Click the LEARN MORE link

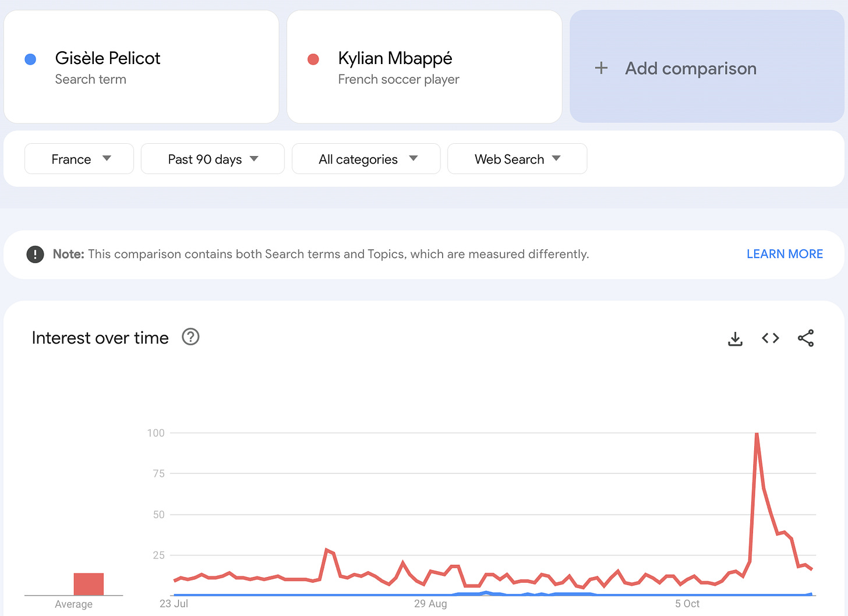tap(785, 254)
